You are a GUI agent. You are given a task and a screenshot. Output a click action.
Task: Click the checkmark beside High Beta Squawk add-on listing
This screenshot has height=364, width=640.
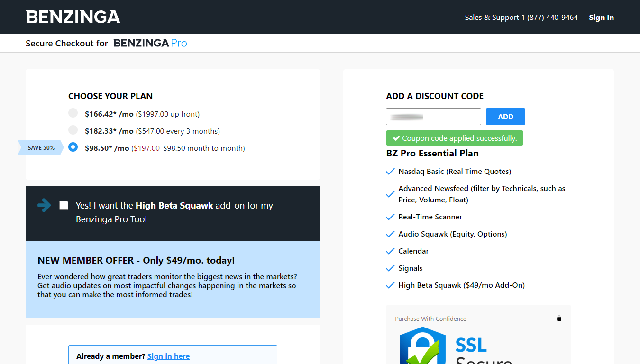(x=390, y=285)
